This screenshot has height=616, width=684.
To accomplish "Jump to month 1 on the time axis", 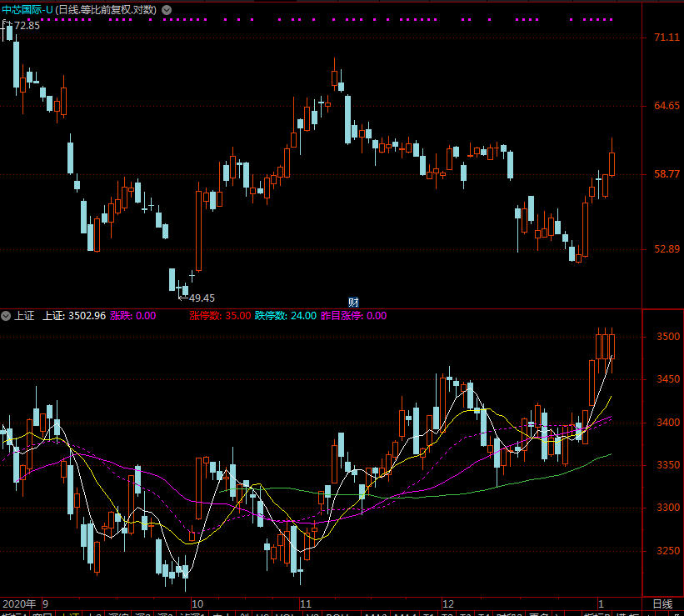I will [601, 604].
